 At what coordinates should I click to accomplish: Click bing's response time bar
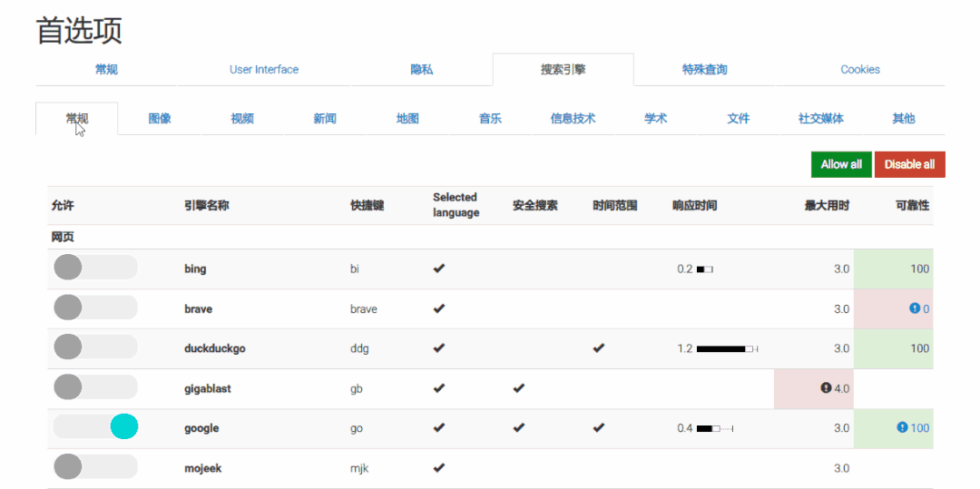705,269
